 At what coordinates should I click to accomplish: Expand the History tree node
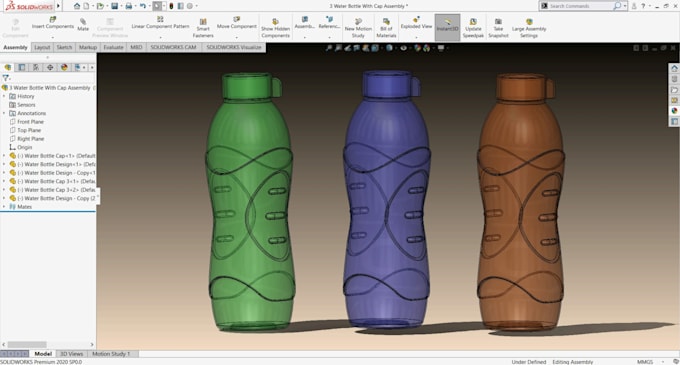[x=4, y=96]
